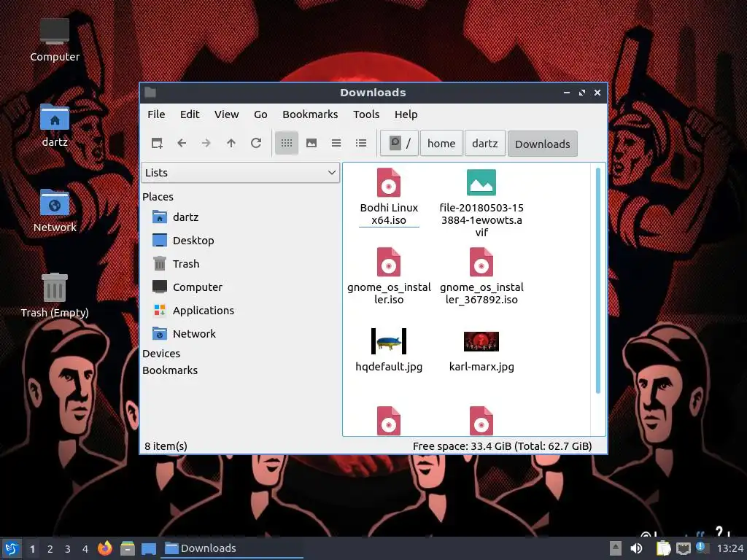This screenshot has width=747, height=560.
Task: Click the free space status text
Action: coord(502,446)
